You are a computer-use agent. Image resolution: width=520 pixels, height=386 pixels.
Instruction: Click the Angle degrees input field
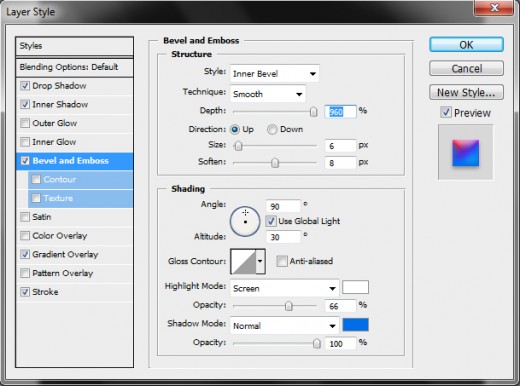[283, 206]
